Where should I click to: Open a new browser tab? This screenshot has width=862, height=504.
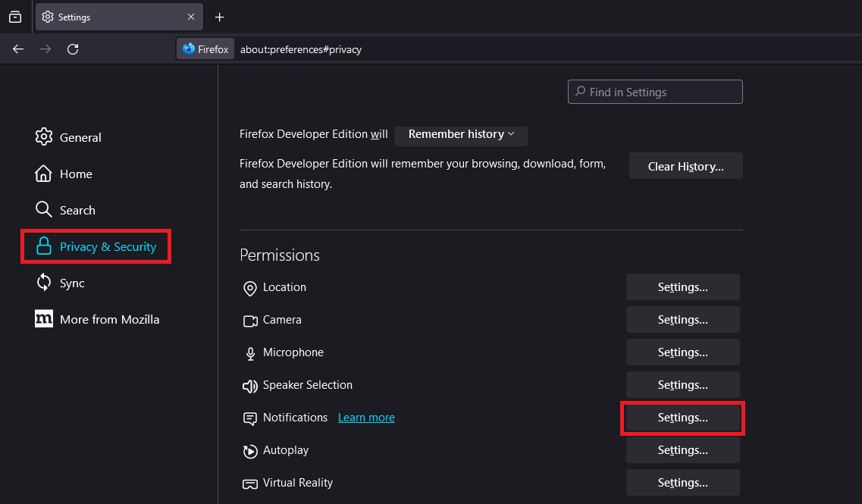click(219, 17)
